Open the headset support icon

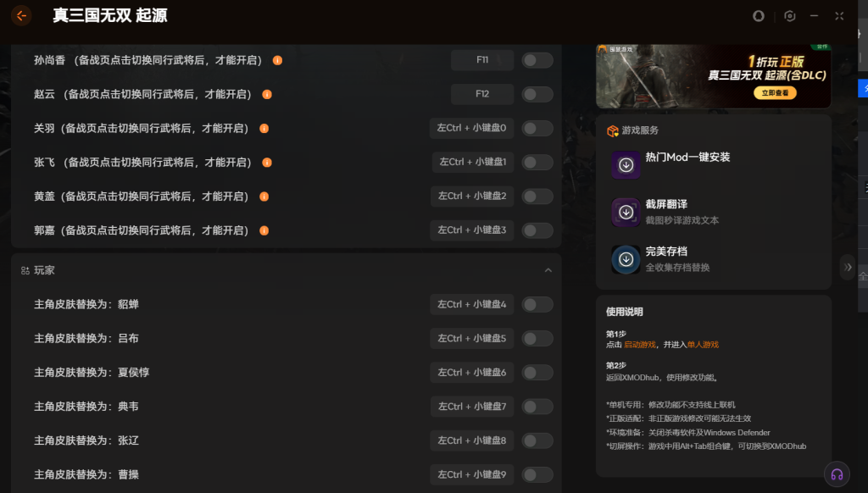(837, 474)
